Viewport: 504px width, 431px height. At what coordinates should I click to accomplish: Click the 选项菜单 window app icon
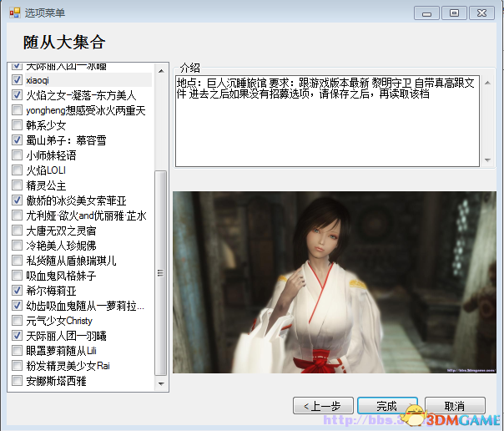[14, 13]
